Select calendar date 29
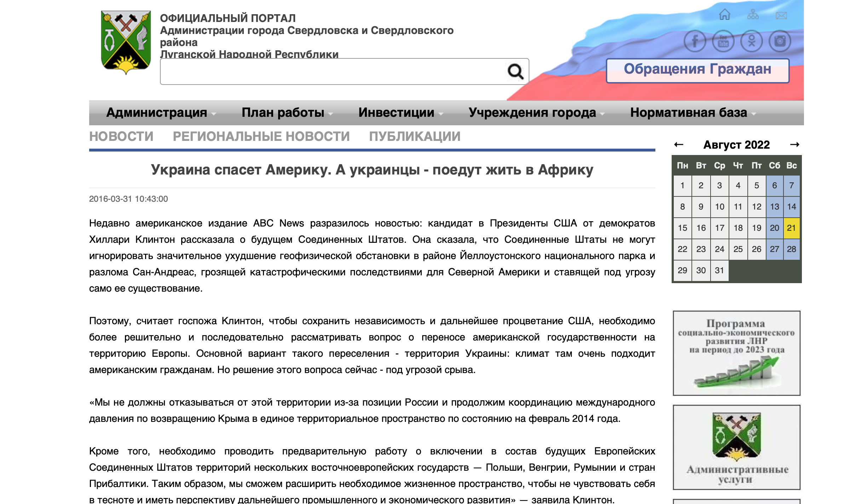This screenshot has height=504, width=850. coord(683,270)
